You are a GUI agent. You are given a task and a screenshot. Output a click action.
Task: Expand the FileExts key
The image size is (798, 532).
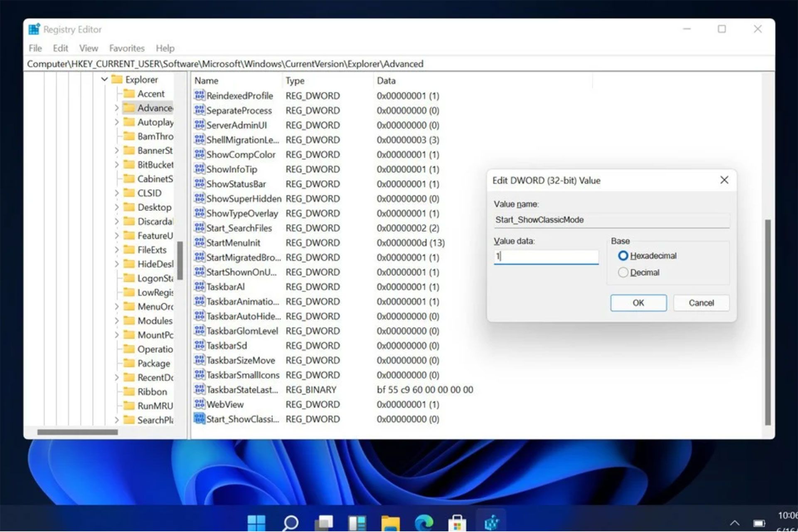(x=116, y=249)
